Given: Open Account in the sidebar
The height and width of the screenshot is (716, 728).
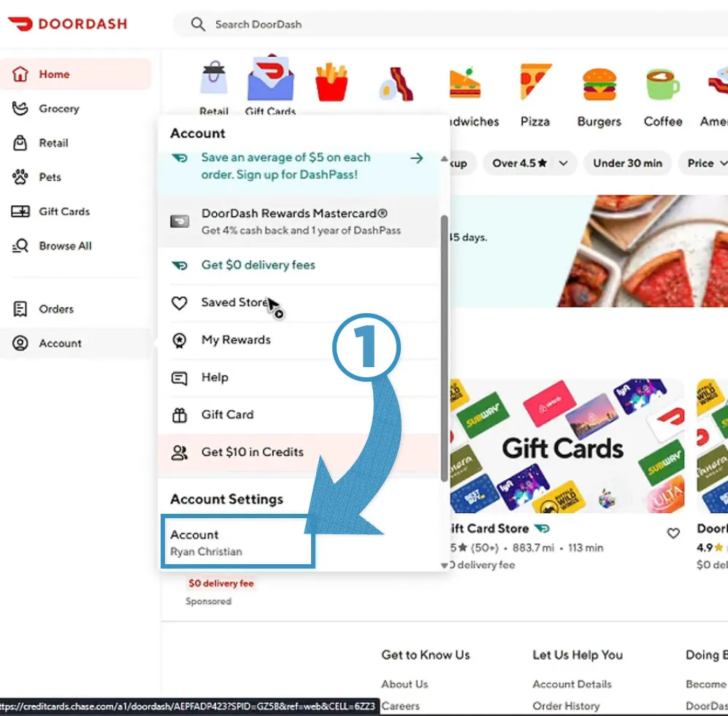Looking at the screenshot, I should [76, 343].
